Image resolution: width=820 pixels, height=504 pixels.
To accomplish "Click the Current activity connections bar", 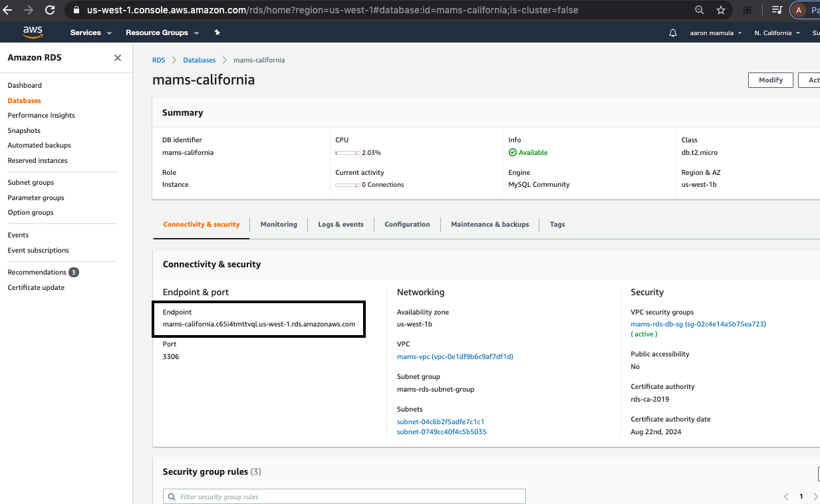I will (348, 185).
